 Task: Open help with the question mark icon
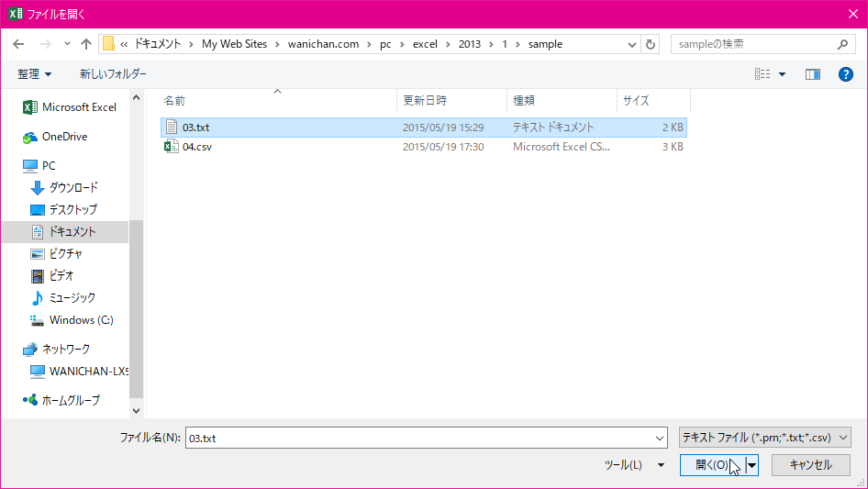coord(845,74)
